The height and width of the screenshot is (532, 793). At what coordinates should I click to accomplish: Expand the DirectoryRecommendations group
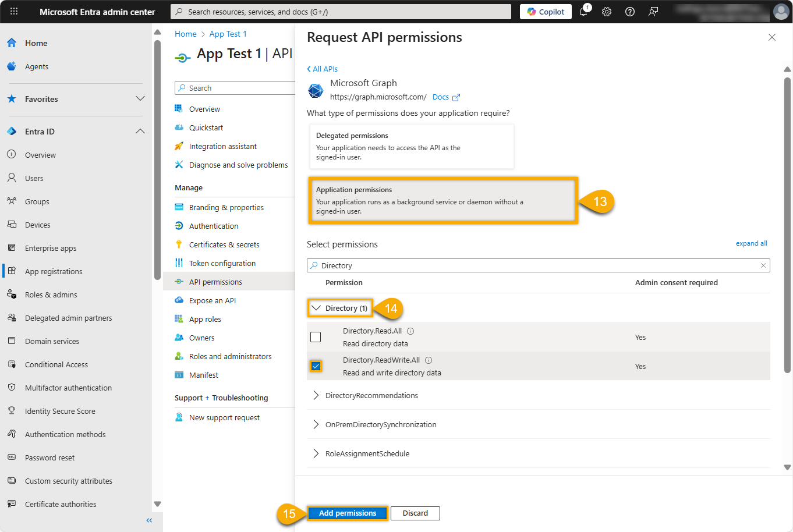316,395
